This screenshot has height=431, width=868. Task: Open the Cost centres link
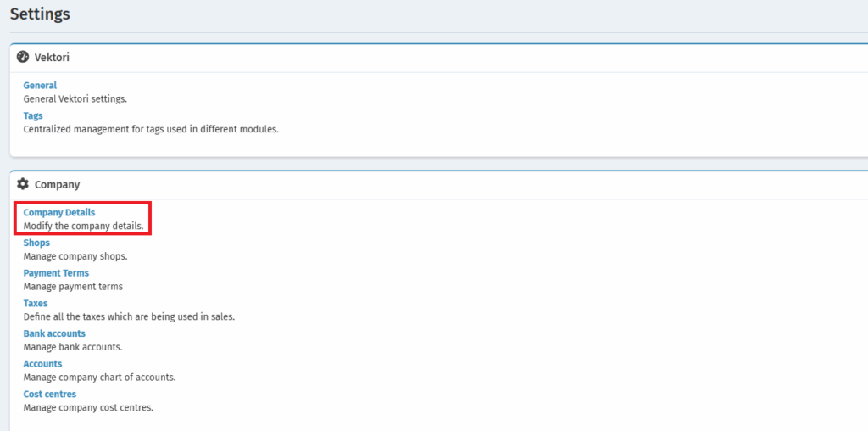point(50,394)
